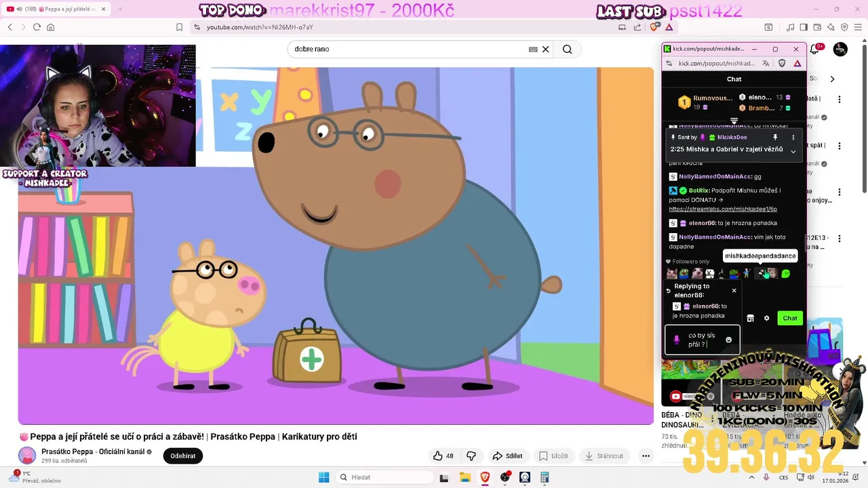Cancel the reply to elenor66
The height and width of the screenshot is (488, 868).
tap(734, 290)
